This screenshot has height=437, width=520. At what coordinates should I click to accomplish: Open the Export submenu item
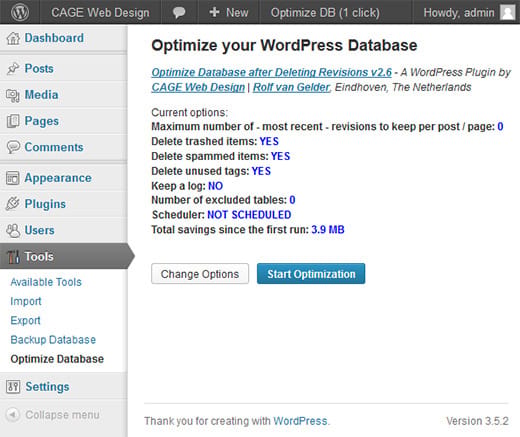(x=25, y=321)
